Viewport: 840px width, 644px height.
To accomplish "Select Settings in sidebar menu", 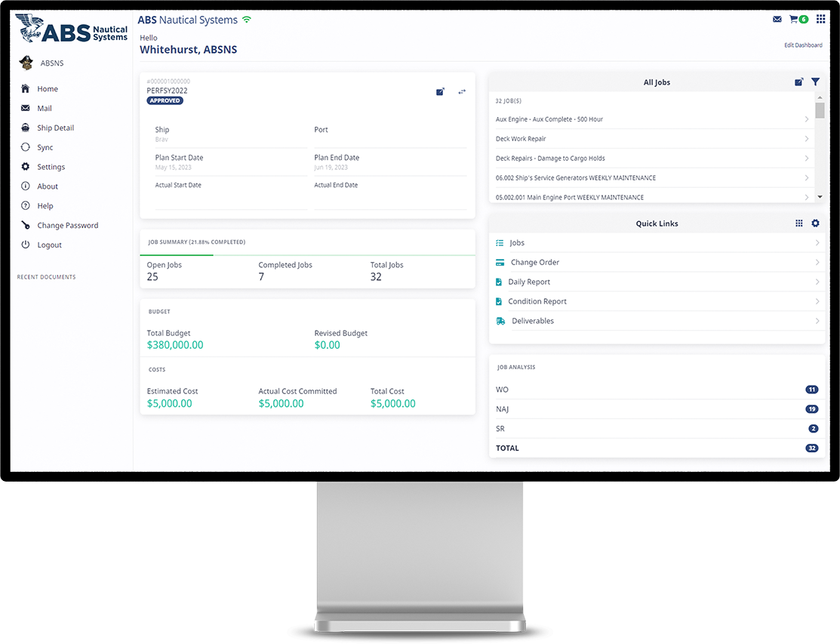I will point(51,167).
